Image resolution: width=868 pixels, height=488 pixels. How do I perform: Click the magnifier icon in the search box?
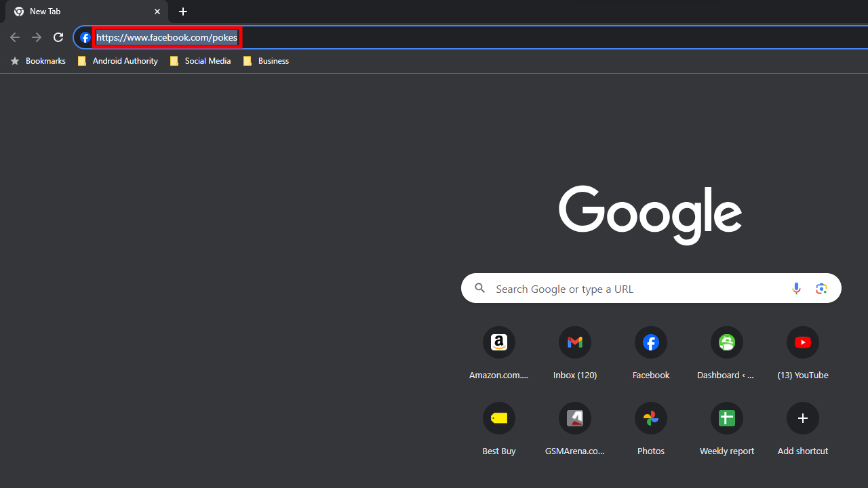[x=480, y=289]
